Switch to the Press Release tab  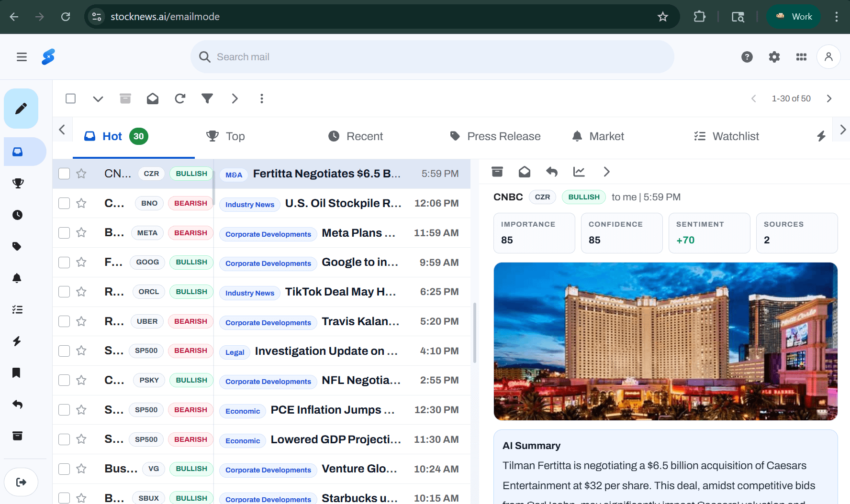(495, 136)
